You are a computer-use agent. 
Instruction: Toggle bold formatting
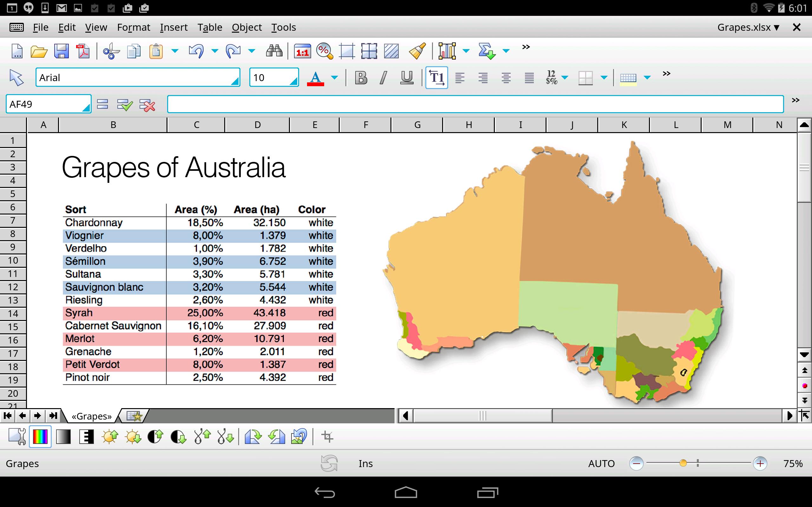click(x=361, y=78)
